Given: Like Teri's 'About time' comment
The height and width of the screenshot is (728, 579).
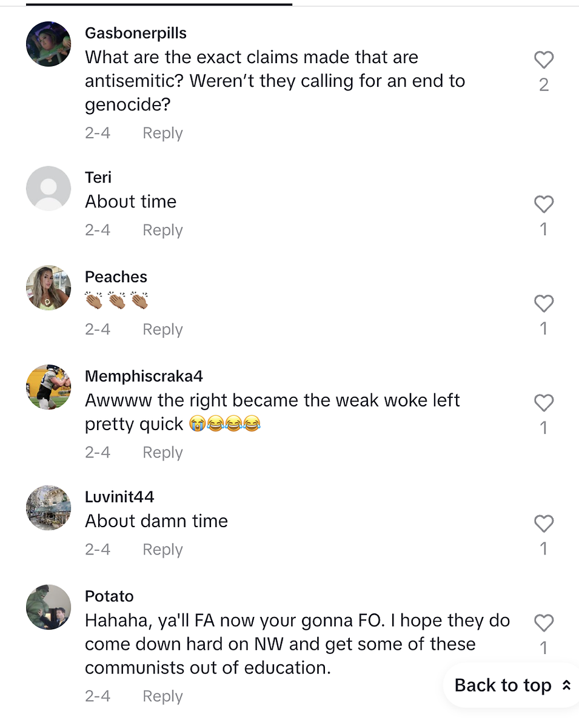Looking at the screenshot, I should pos(544,204).
